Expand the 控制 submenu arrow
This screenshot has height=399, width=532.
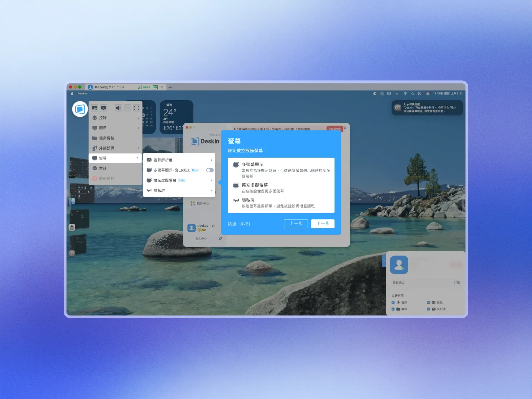(138, 118)
